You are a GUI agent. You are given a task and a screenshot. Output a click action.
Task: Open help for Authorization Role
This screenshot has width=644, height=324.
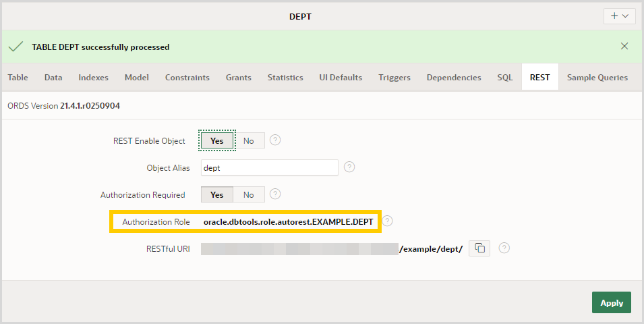point(387,221)
